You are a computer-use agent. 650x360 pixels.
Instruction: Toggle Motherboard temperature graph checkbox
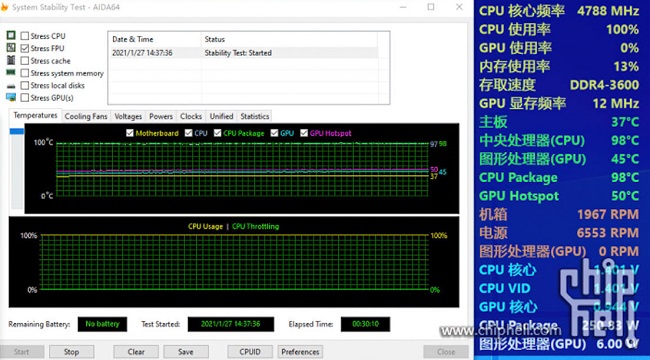click(130, 133)
